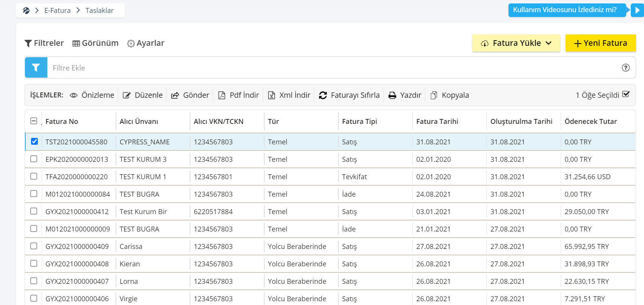Click the Pdf İndir file icon
644x305 pixels.
coord(222,95)
